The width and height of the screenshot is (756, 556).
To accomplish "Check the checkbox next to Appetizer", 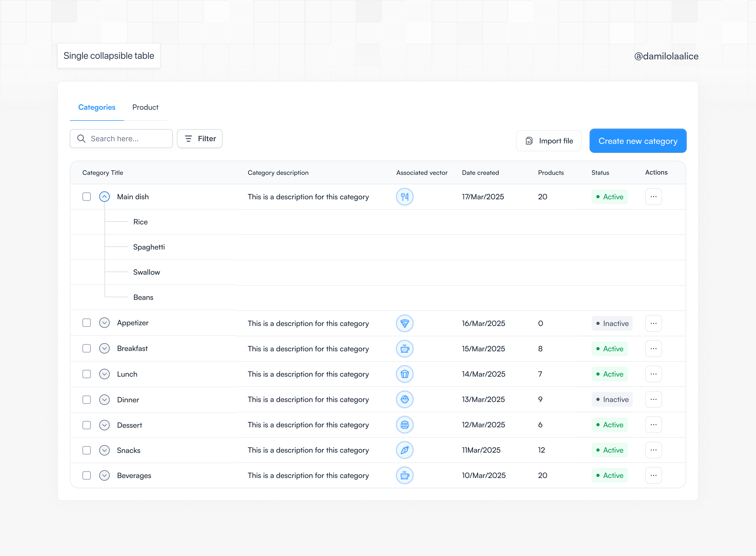I will 86,323.
